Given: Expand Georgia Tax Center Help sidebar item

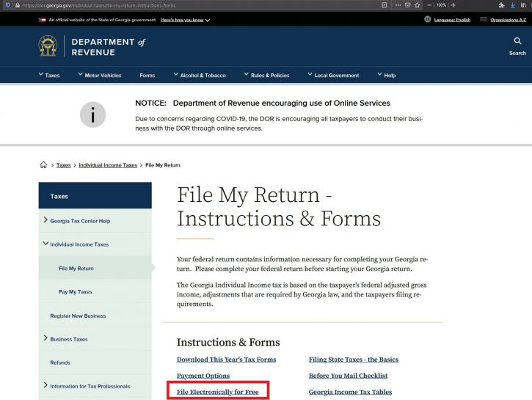Looking at the screenshot, I should coord(79,221).
